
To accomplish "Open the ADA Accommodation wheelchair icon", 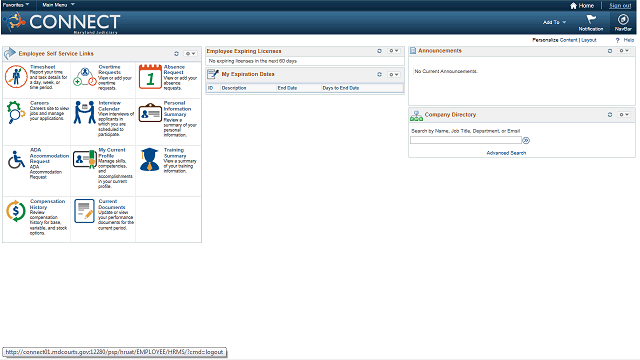I will [x=16, y=160].
